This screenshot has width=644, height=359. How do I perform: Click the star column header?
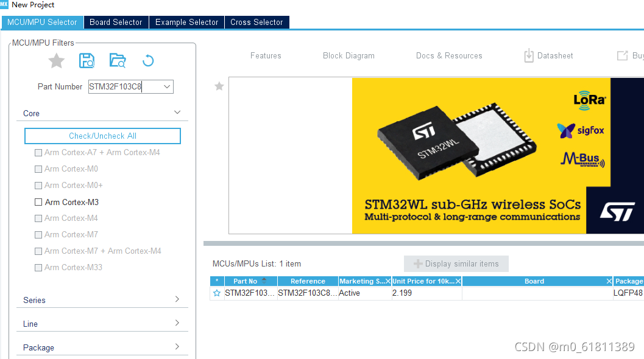[x=217, y=281]
